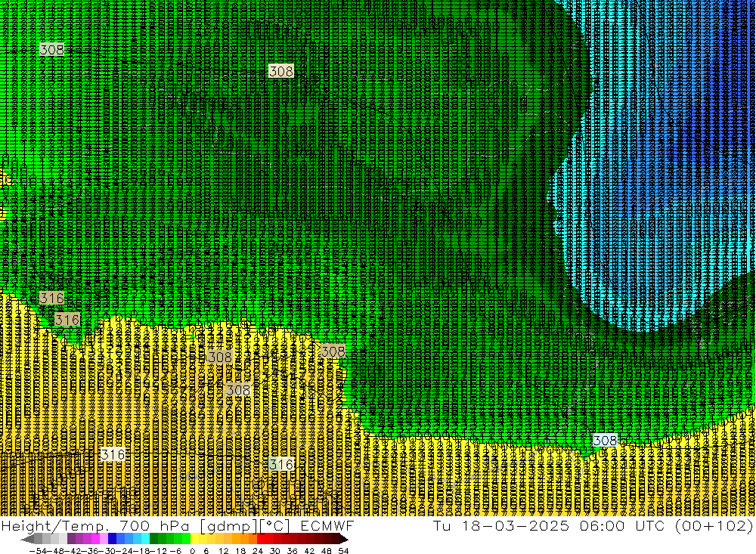The image size is (756, 554).
Task: Click the 308 contour label on light-blue background
Action: (x=605, y=440)
